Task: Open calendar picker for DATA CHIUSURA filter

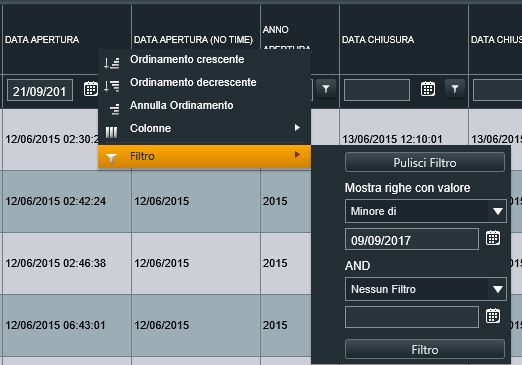Action: pyautogui.click(x=428, y=89)
